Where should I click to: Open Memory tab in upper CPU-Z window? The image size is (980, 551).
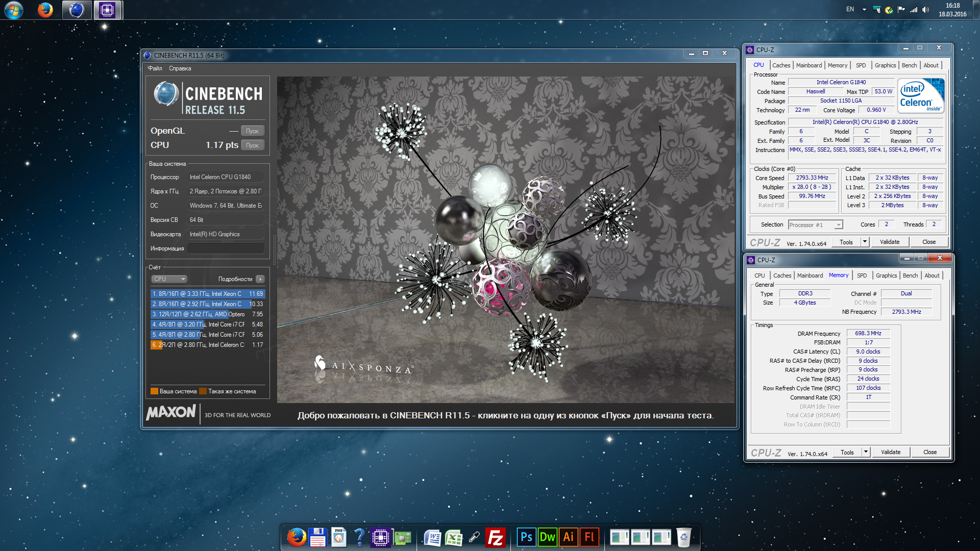click(x=837, y=65)
